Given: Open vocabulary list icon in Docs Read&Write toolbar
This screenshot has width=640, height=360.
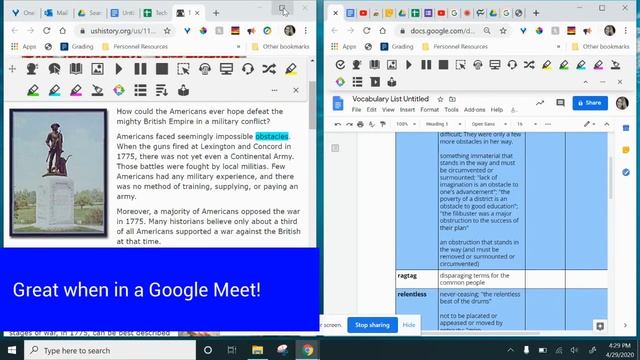Looking at the screenshot, I should pos(358,82).
